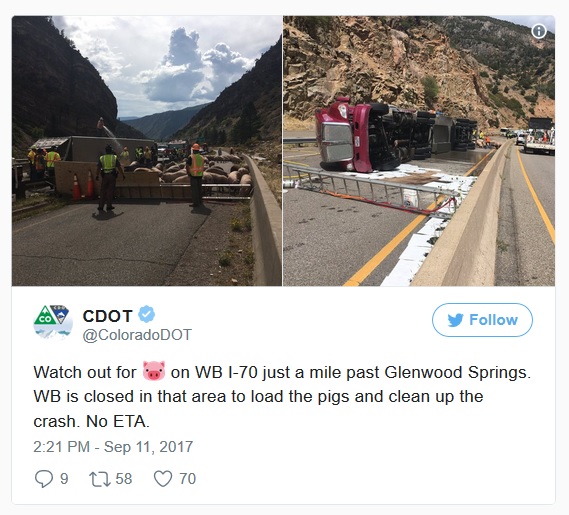Click the blue verified badge
The width and height of the screenshot is (569, 515).
[146, 314]
